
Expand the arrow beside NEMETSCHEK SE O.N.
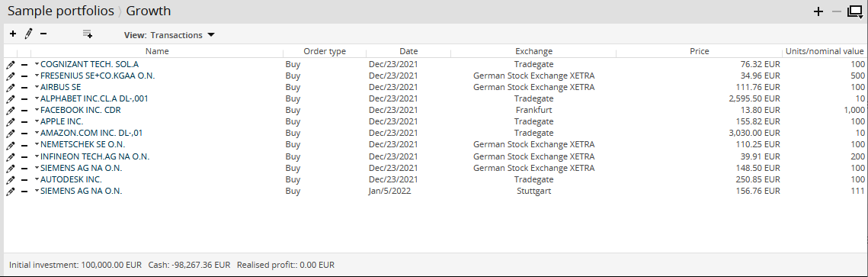[x=37, y=144]
